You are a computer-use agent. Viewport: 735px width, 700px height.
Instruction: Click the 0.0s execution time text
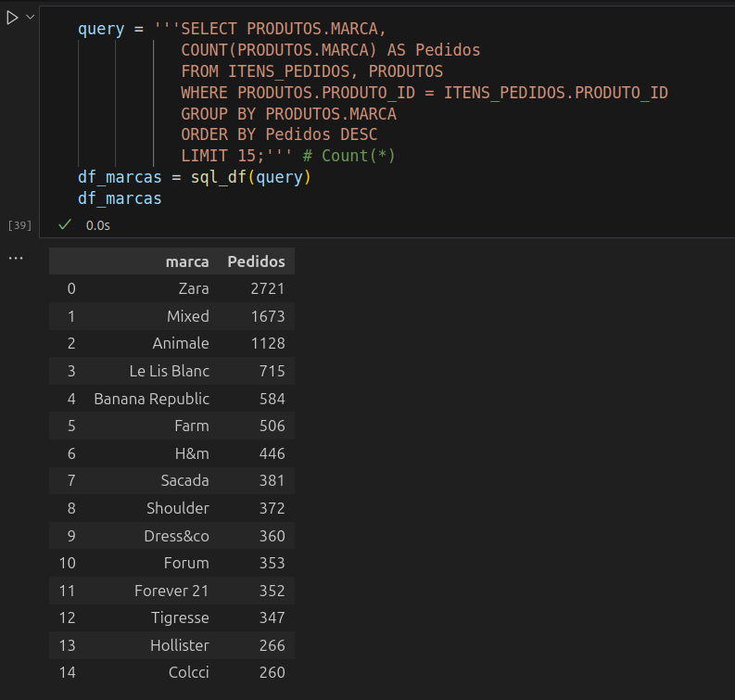[x=98, y=225]
